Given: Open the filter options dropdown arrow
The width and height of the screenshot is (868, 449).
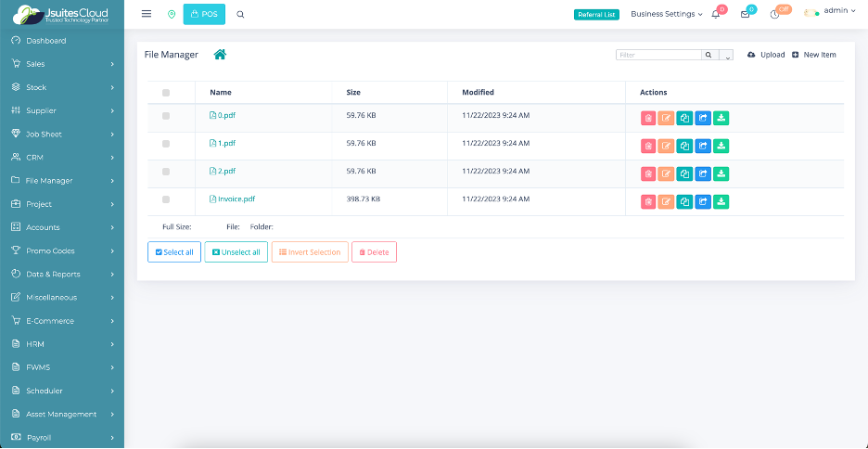Looking at the screenshot, I should pyautogui.click(x=726, y=56).
